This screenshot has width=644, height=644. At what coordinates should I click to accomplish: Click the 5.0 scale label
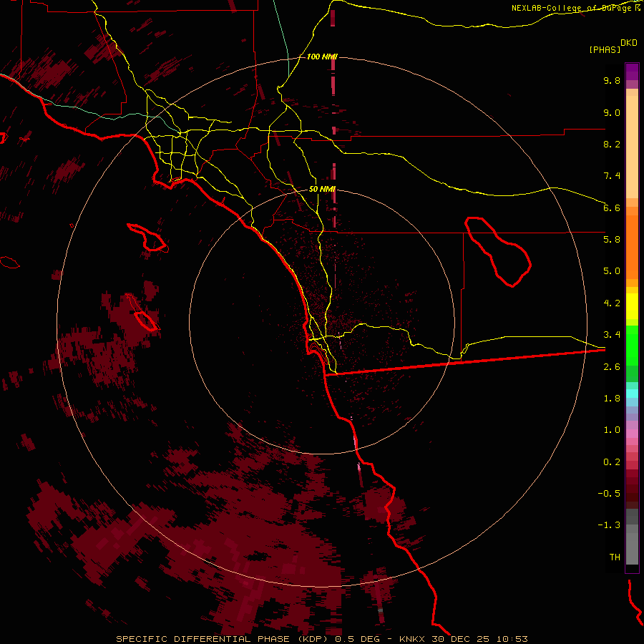pos(612,271)
